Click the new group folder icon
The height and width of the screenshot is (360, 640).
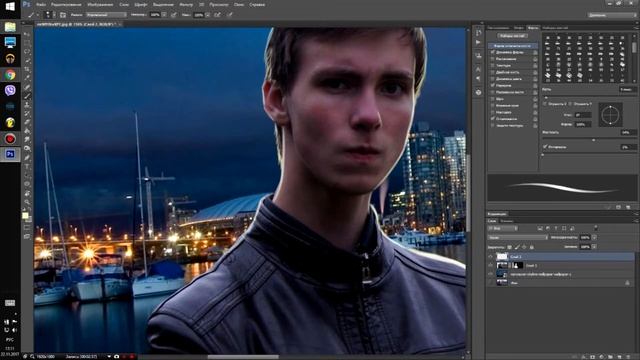(x=610, y=357)
